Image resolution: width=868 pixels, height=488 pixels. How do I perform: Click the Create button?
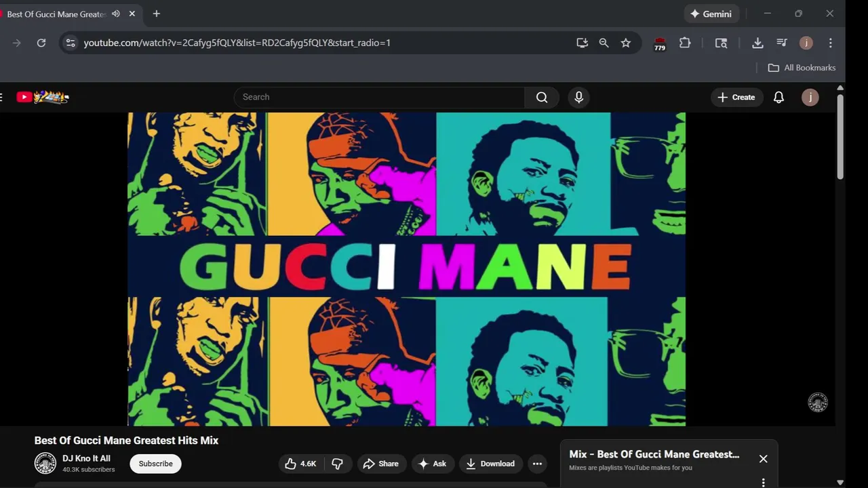click(x=736, y=97)
